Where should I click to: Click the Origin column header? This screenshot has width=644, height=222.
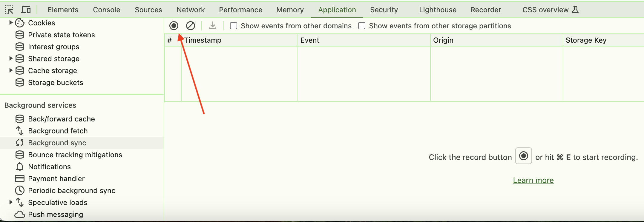click(x=497, y=40)
